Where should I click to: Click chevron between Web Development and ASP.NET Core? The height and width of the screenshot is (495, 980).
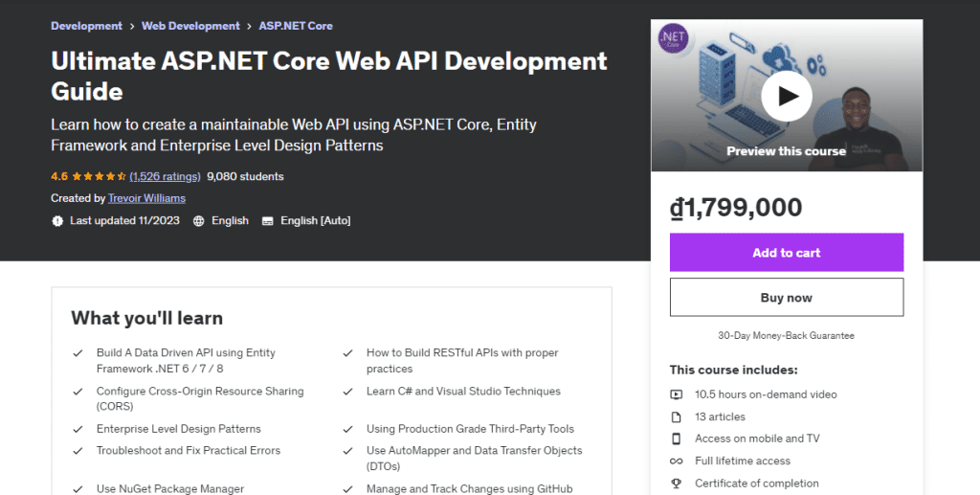250,26
